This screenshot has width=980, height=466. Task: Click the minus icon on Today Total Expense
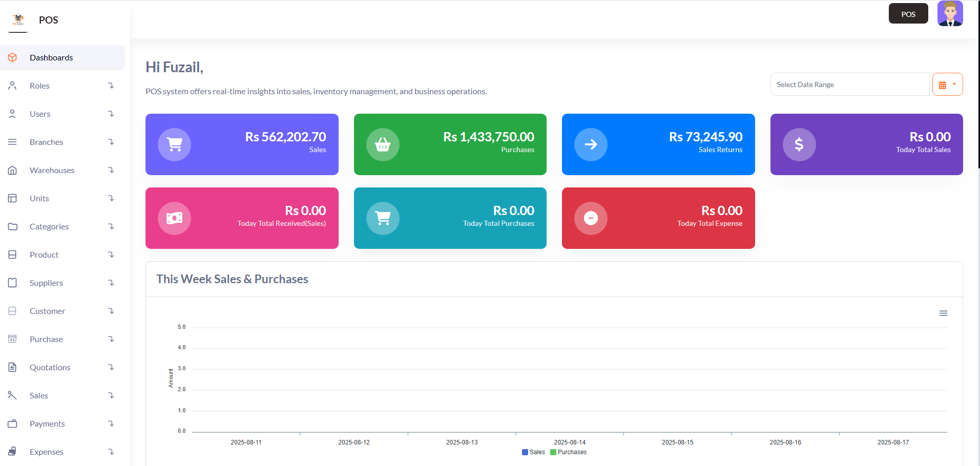[x=591, y=218]
